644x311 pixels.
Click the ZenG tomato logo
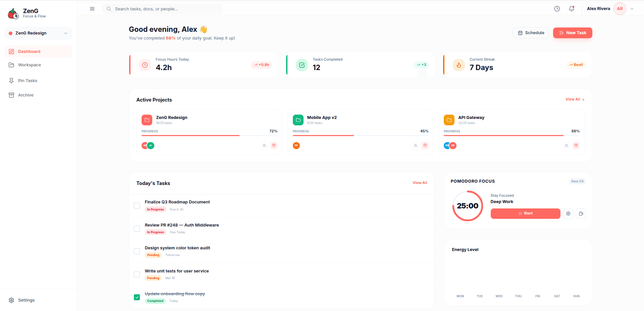tap(13, 13)
